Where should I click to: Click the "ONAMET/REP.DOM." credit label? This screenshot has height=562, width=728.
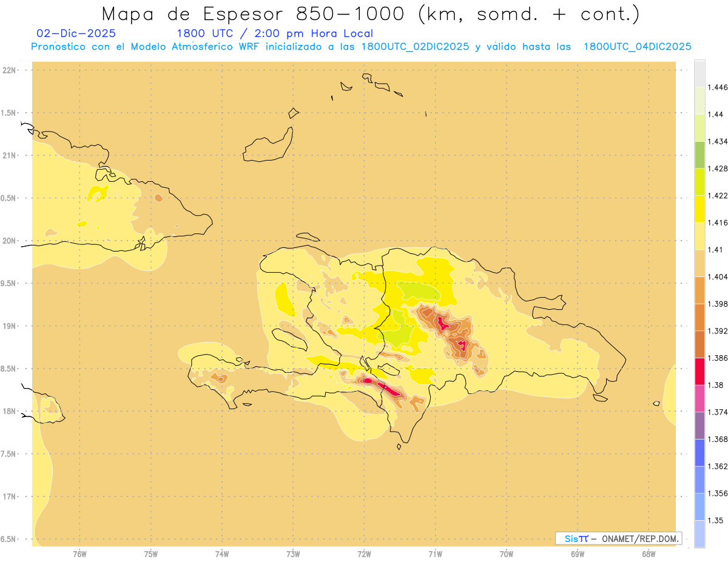click(x=639, y=538)
